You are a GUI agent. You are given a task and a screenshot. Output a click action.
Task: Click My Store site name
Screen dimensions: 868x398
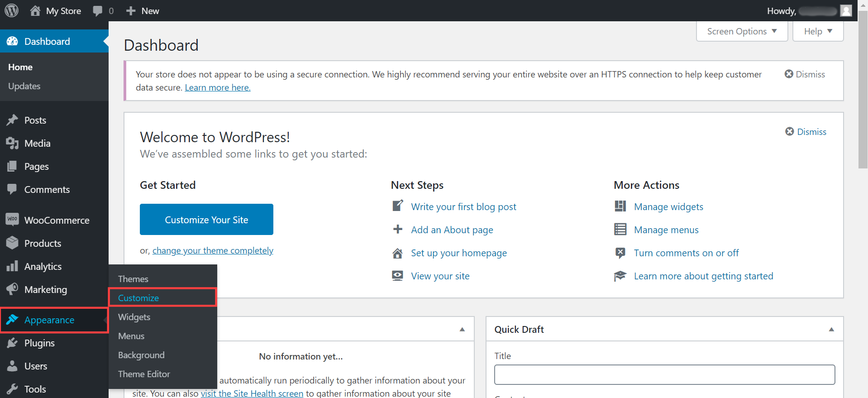tap(63, 11)
